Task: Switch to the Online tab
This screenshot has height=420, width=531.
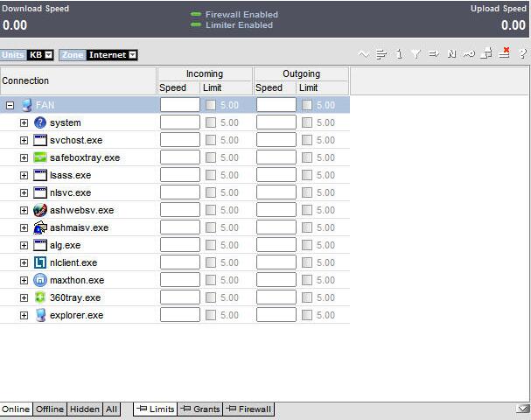Action: pos(16,409)
